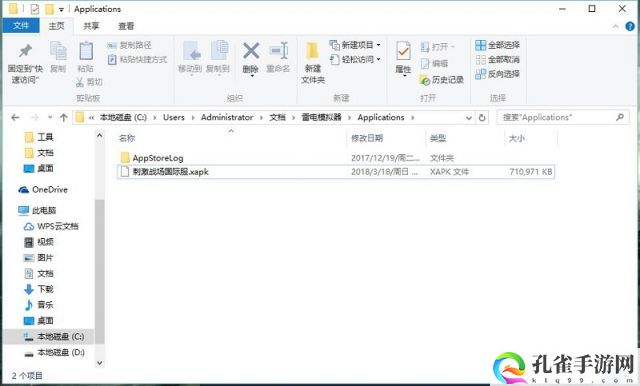Click the navigation pane scroll-down arrow
The width and height of the screenshot is (640, 386).
[x=100, y=363]
